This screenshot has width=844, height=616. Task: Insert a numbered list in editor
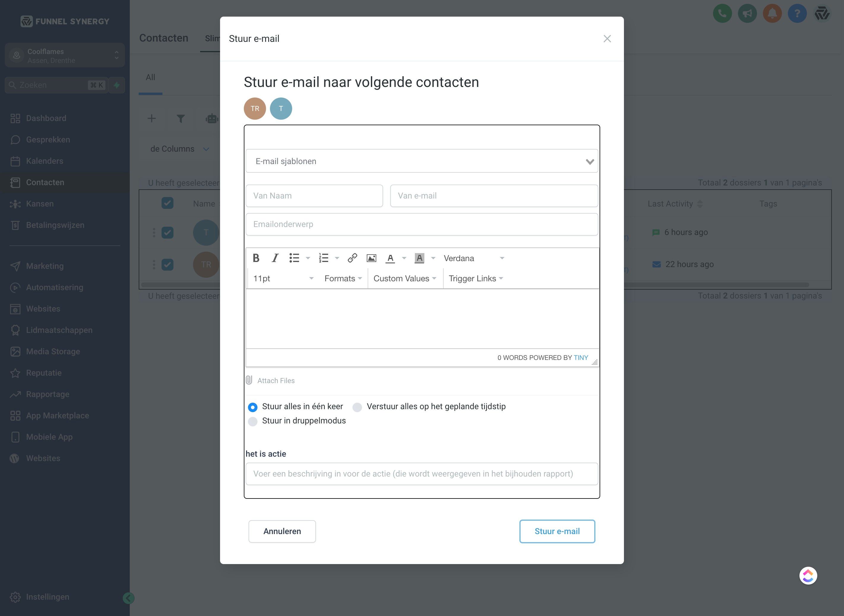(x=323, y=258)
